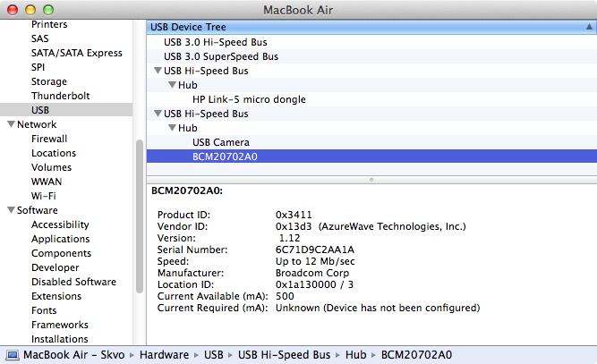This screenshot has height=364, width=597.
Task: Click the sort arrow in USB Device Tree header
Action: tap(586, 28)
